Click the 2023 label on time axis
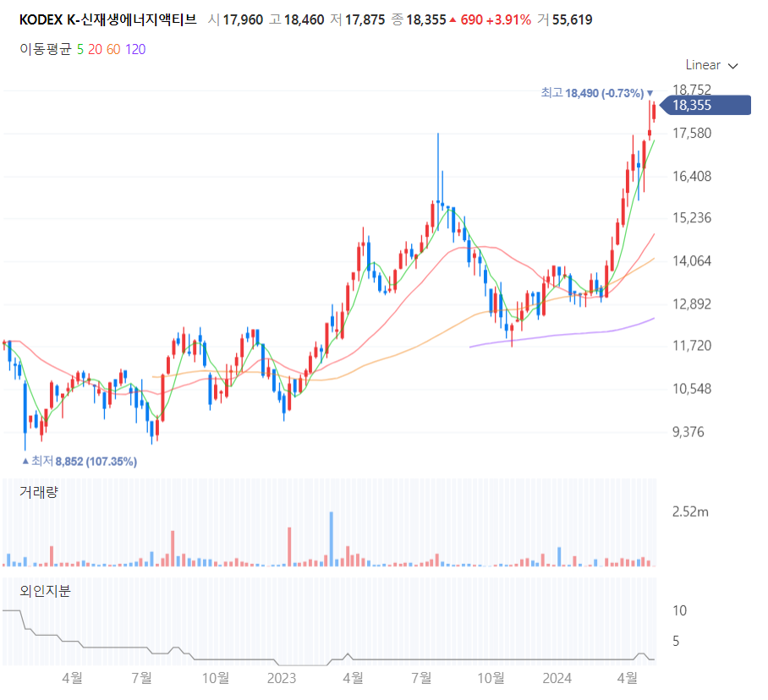The width and height of the screenshot is (768, 700). [x=282, y=678]
